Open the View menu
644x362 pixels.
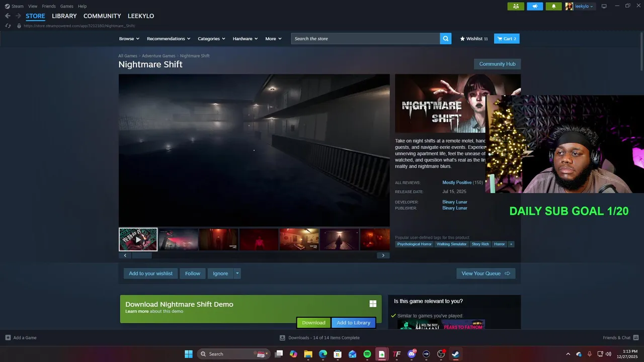click(x=33, y=6)
